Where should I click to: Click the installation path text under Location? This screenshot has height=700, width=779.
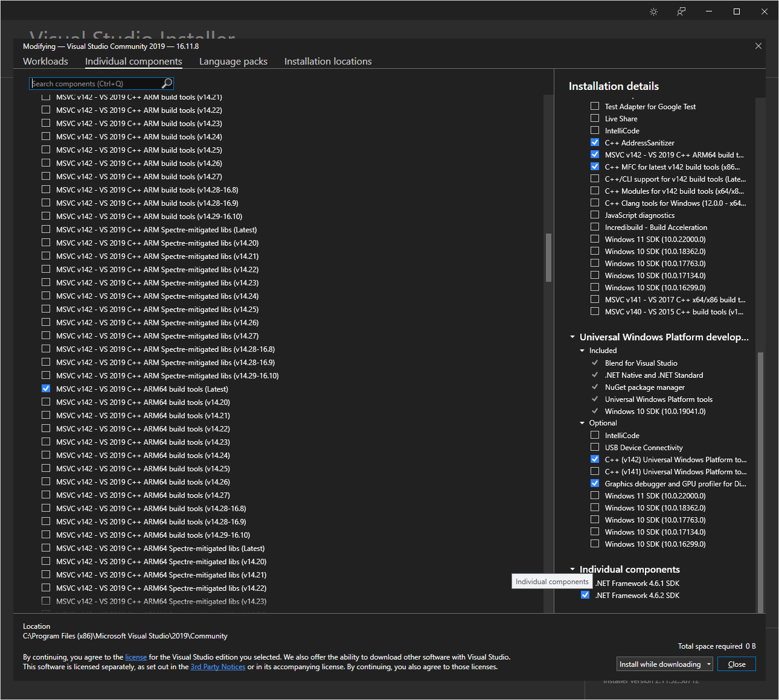pyautogui.click(x=125, y=636)
